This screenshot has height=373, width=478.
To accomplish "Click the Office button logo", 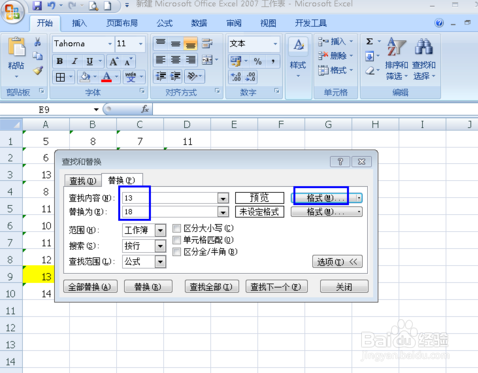I will [12, 12].
